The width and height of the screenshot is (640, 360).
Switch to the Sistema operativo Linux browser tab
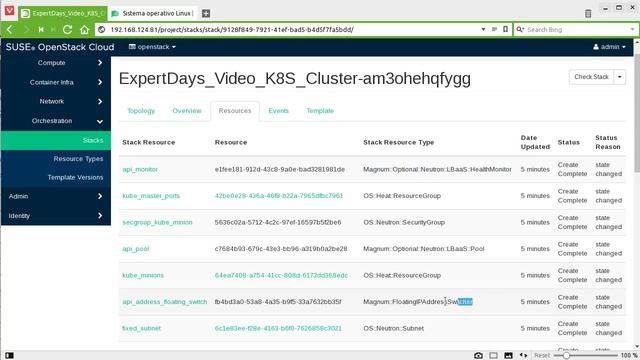pos(154,13)
